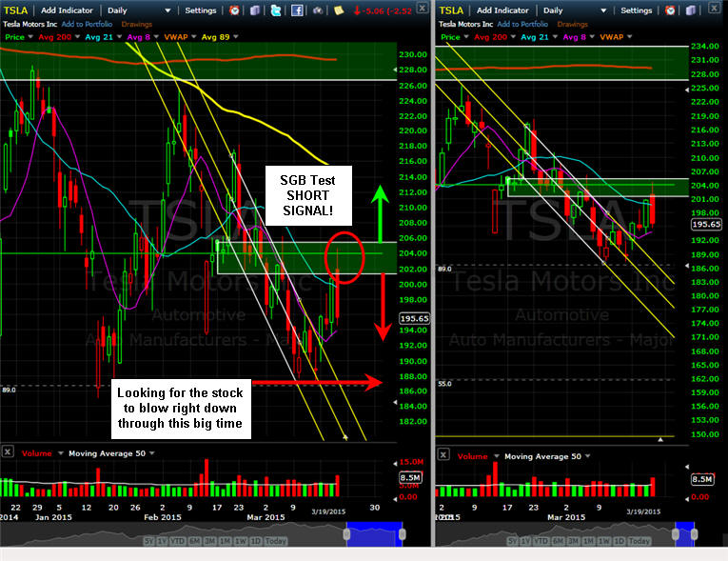Share left chart via Twitter icon

tap(276, 10)
